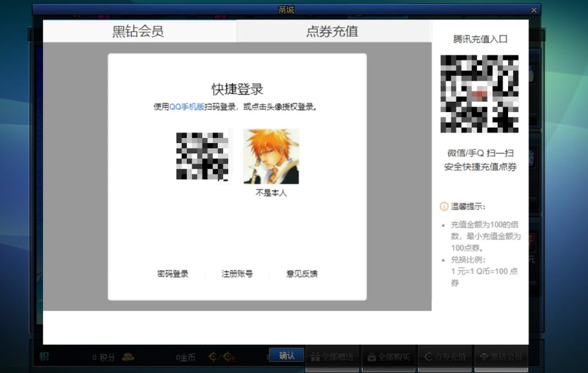Click the 不是本人 label under avatar

tap(271, 193)
